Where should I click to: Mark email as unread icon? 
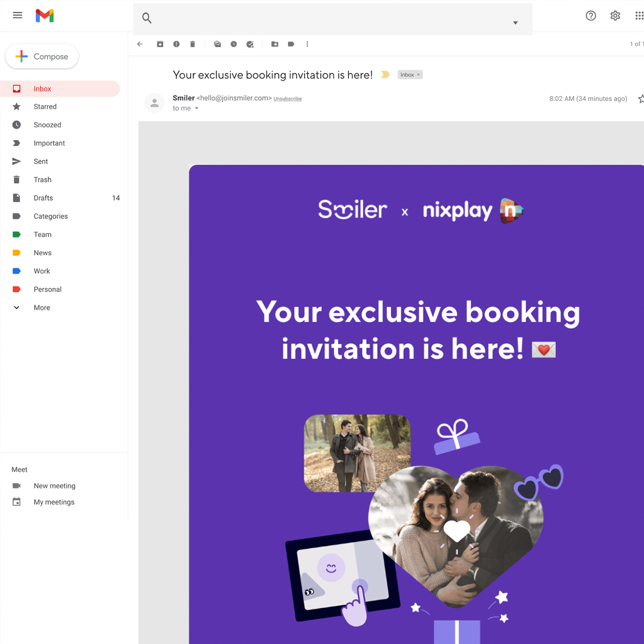217,44
